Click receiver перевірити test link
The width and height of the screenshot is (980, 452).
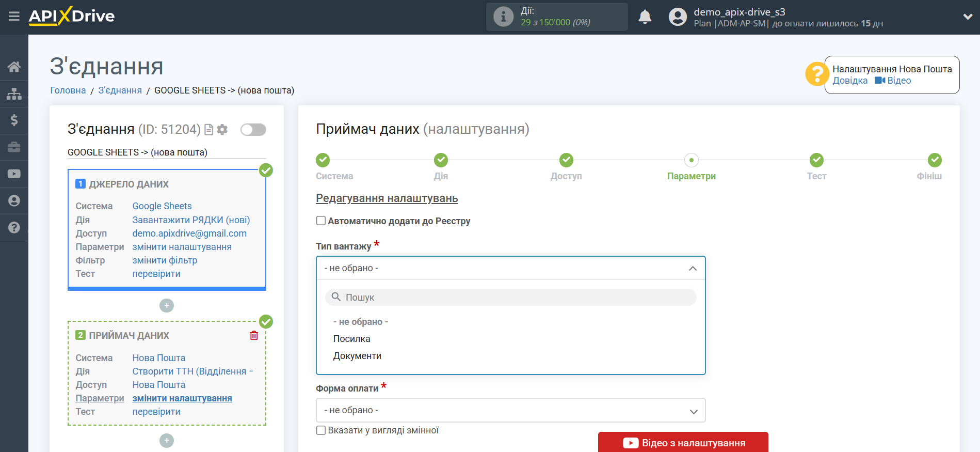click(x=156, y=412)
